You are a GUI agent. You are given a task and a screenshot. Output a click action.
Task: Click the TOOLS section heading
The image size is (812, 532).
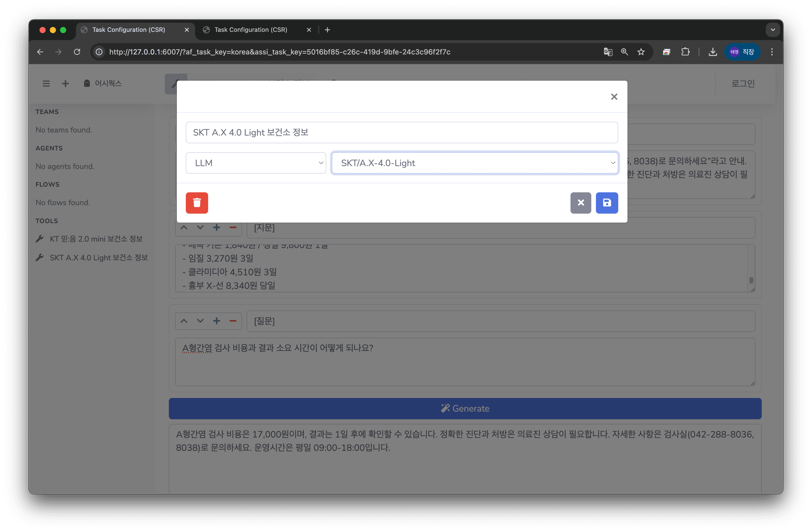pyautogui.click(x=47, y=221)
